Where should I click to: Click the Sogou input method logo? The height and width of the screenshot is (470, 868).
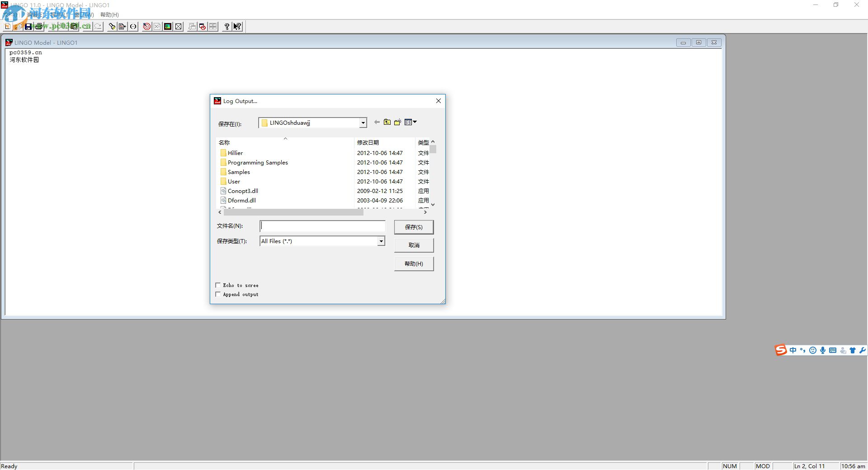tap(781, 350)
